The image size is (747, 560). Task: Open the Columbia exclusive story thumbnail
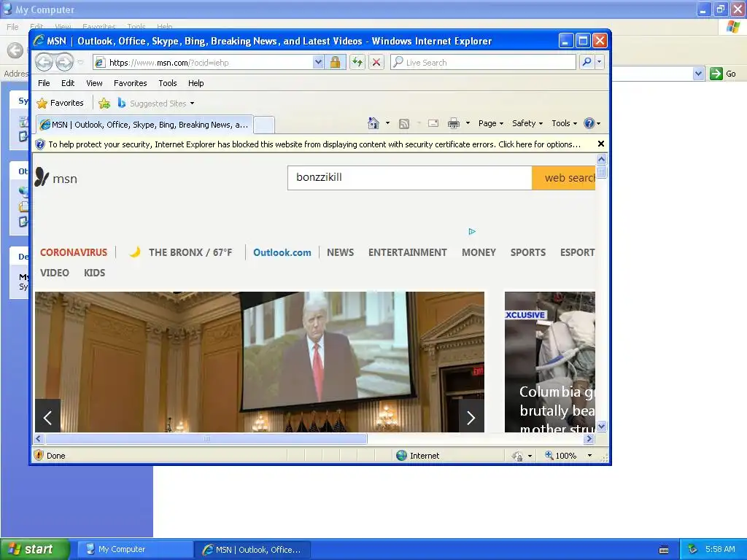[550, 362]
